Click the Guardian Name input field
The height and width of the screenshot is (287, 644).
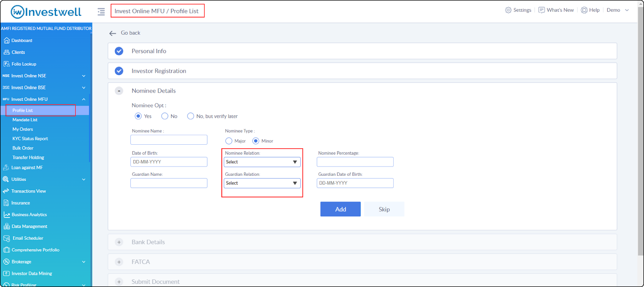[x=169, y=183]
